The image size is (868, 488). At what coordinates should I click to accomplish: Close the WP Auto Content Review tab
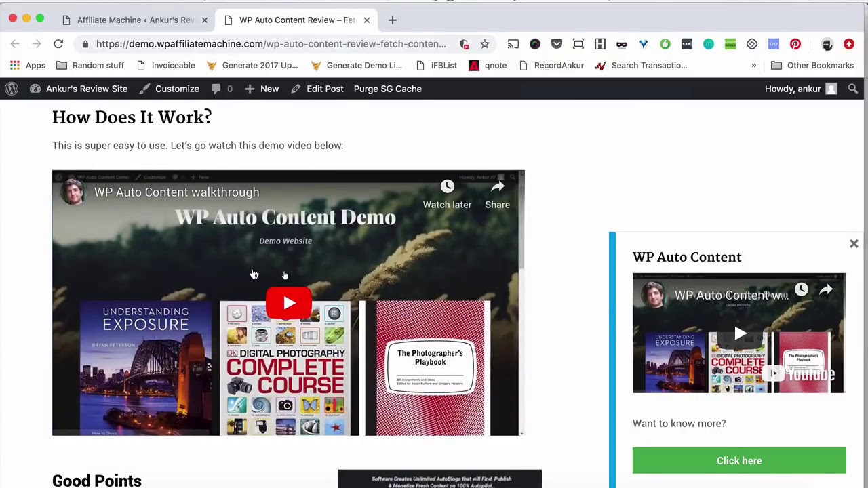pyautogui.click(x=367, y=20)
